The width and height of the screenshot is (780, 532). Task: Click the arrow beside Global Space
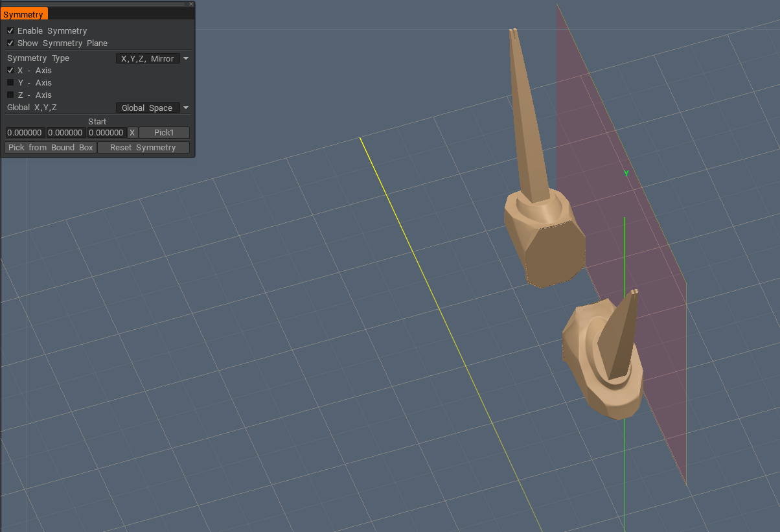click(186, 108)
